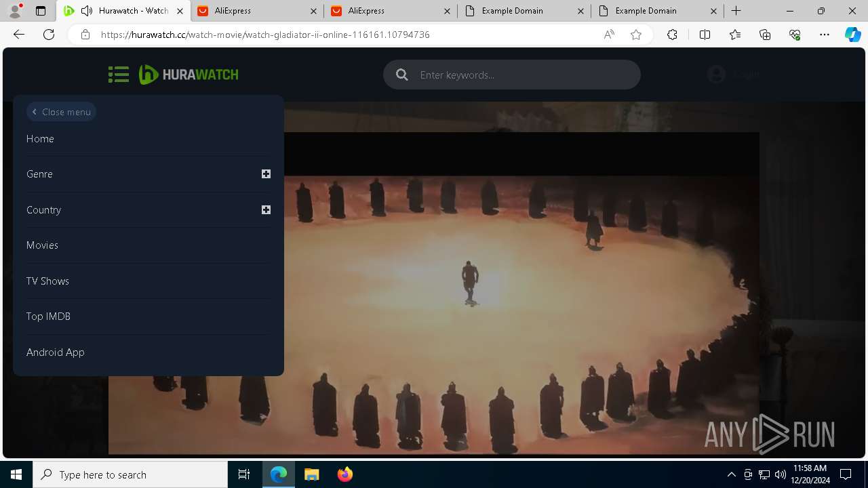This screenshot has height=488, width=868.
Task: Open the network tray icon
Action: tap(764, 474)
